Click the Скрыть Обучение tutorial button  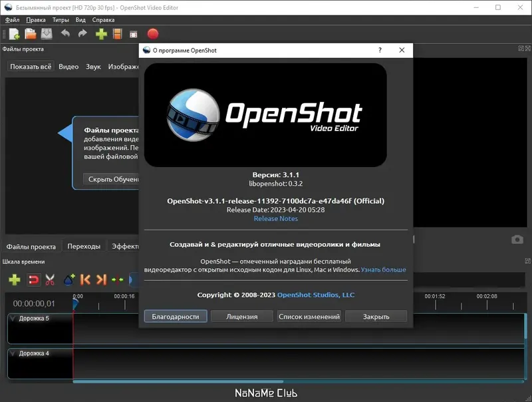tap(111, 179)
